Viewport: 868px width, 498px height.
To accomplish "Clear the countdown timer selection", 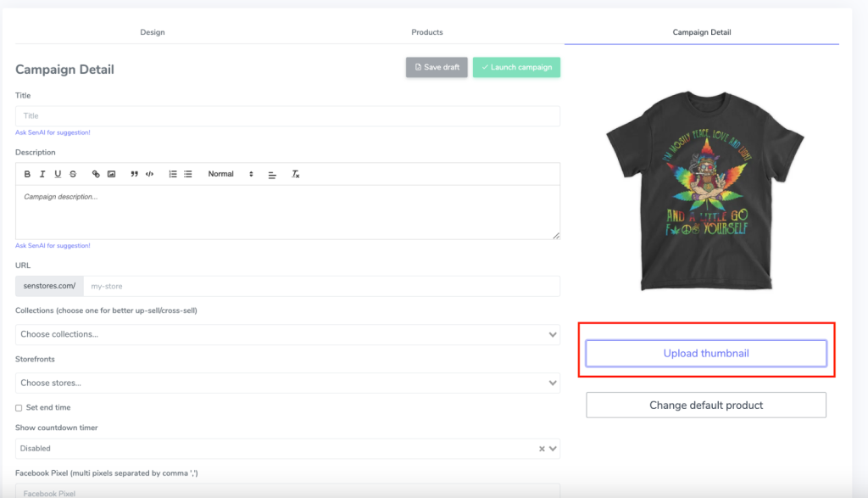I will click(x=542, y=449).
